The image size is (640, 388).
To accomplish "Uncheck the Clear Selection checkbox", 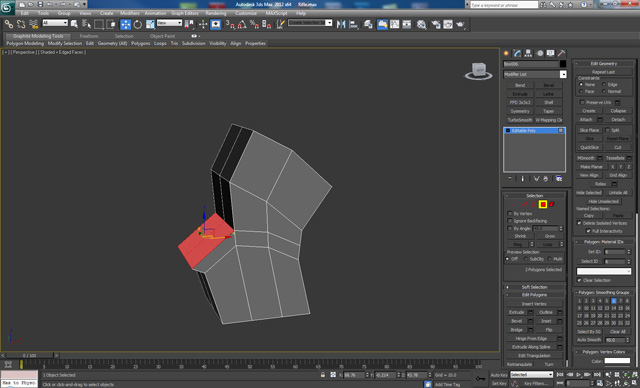I will 579,280.
